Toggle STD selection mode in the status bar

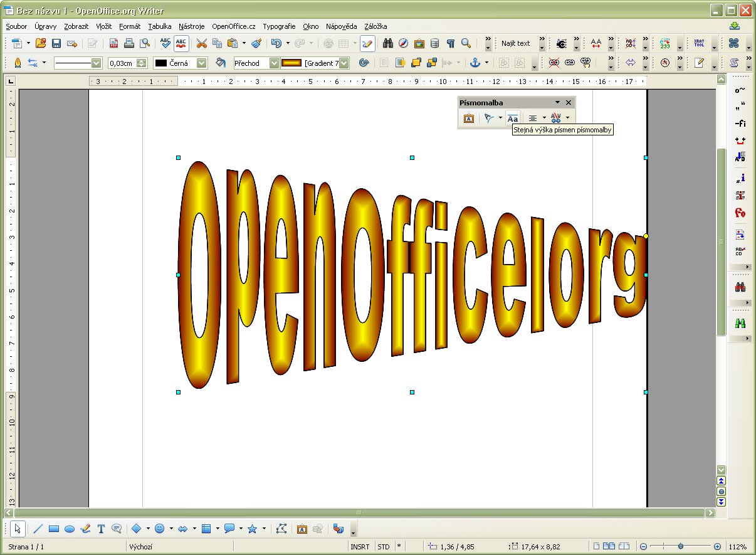383,547
